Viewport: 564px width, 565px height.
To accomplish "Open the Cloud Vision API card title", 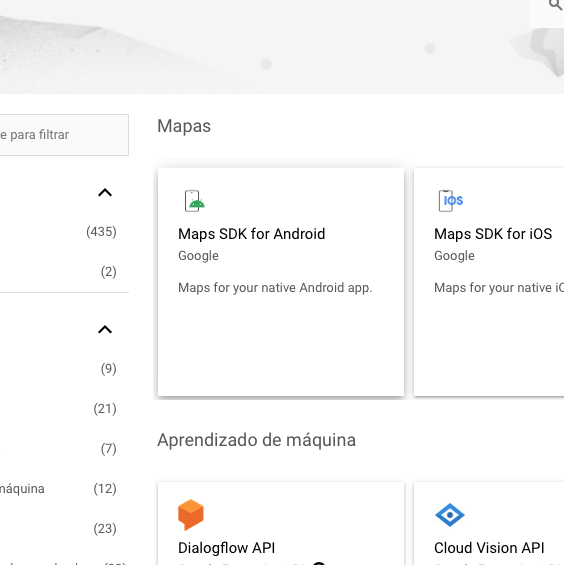I will pyautogui.click(x=489, y=548).
